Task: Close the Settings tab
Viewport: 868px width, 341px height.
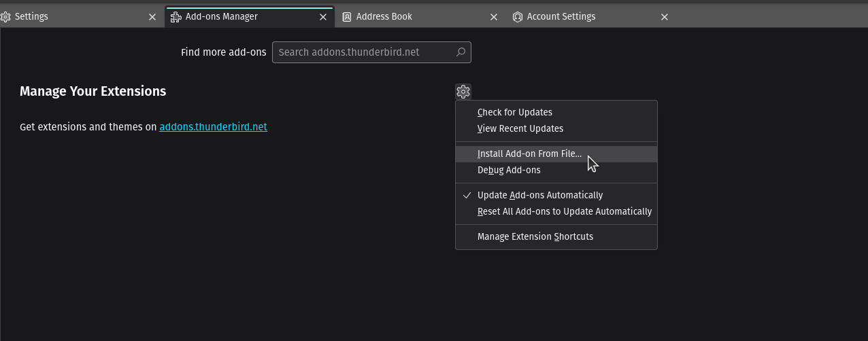Action: 153,17
